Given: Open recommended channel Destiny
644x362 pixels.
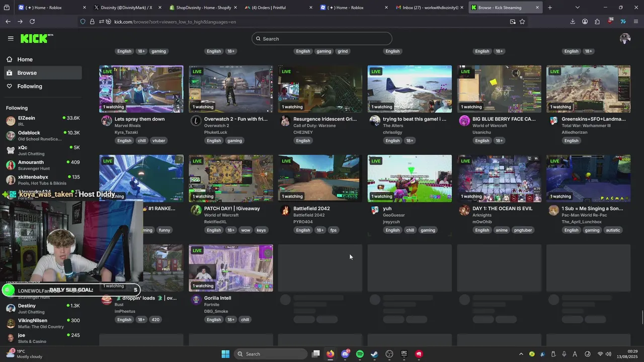Looking at the screenshot, I should [x=43, y=309].
